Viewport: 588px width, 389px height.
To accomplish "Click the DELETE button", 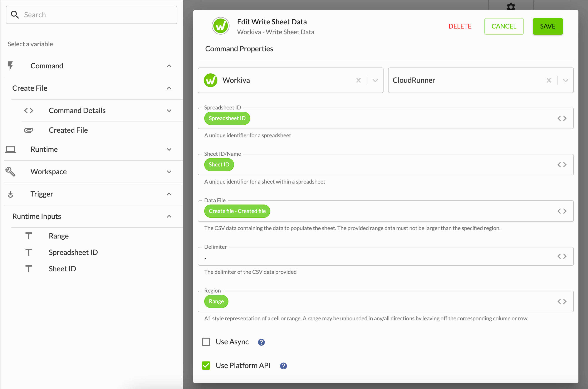I will click(460, 26).
